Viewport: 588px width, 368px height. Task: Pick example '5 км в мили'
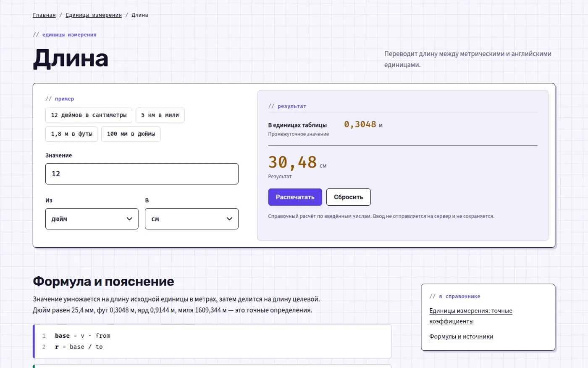point(160,115)
